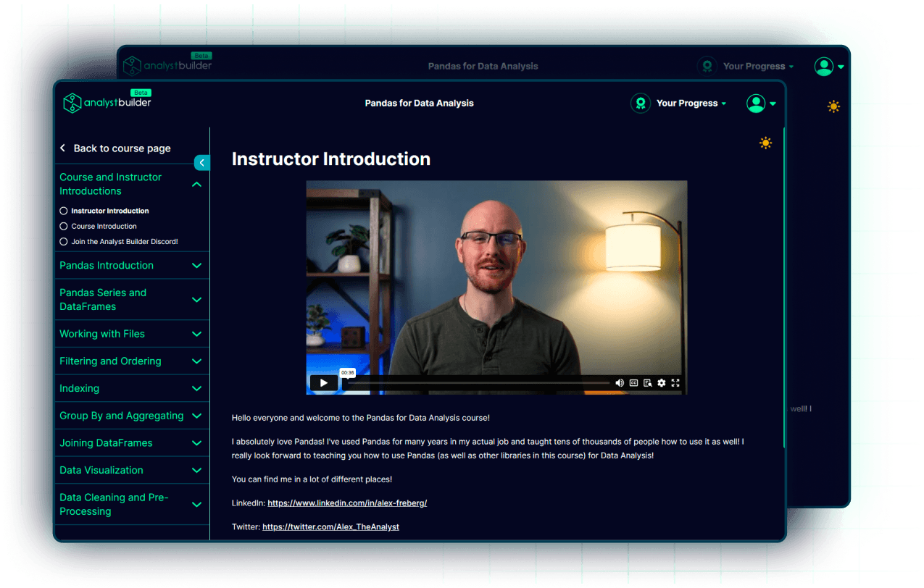Screen dimensions: 924x588
Task: Click the Beta badge in front window
Action: 141,93
